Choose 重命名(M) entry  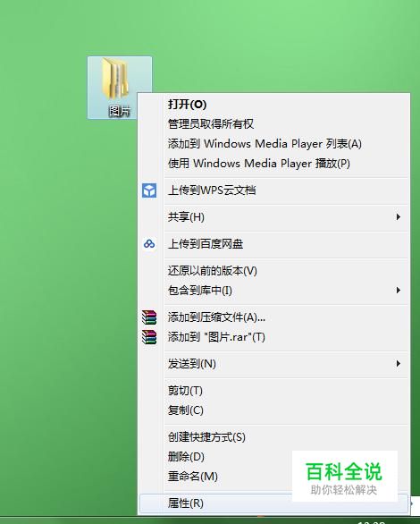tap(273, 477)
